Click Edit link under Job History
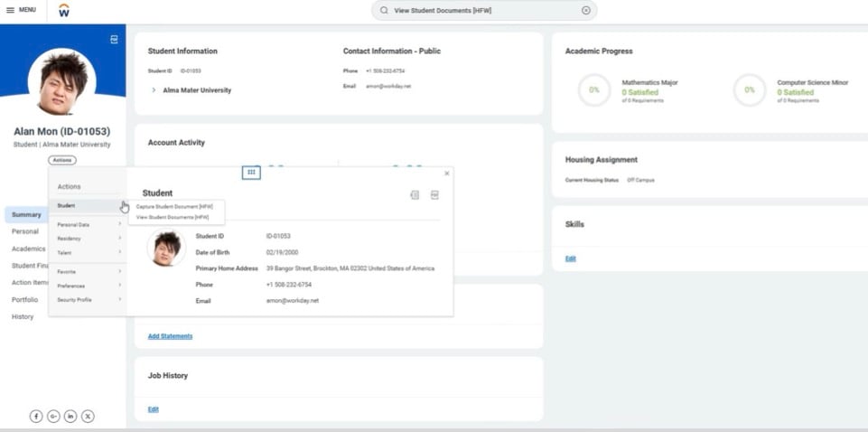Screen dimensions: 868x432 click(x=154, y=409)
